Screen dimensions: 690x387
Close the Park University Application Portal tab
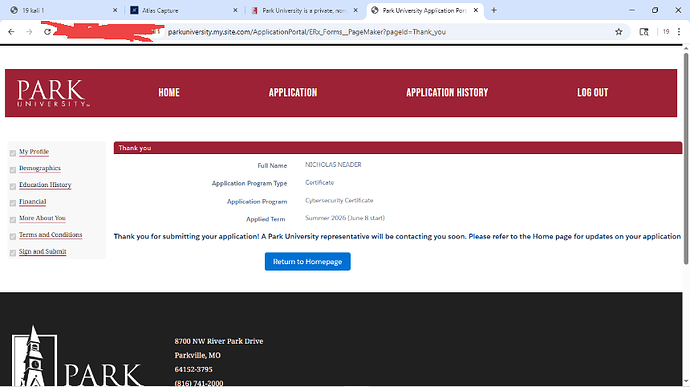click(476, 10)
